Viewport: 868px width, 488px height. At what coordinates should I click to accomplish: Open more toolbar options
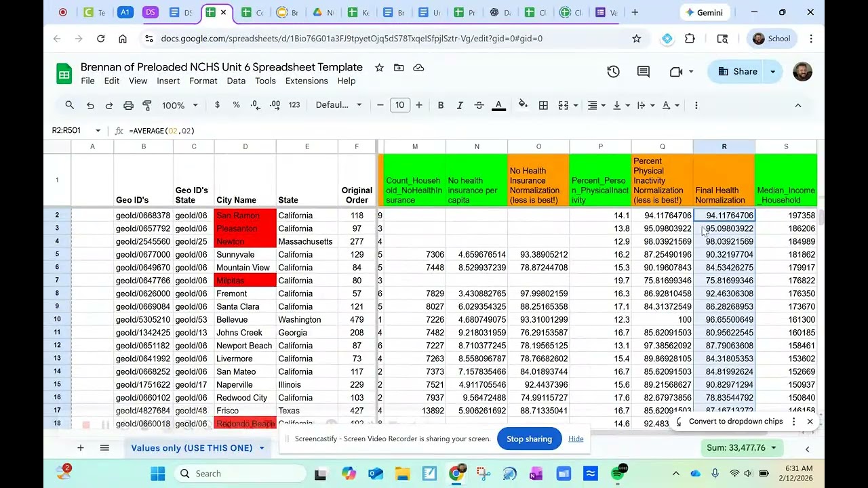pyautogui.click(x=696, y=105)
